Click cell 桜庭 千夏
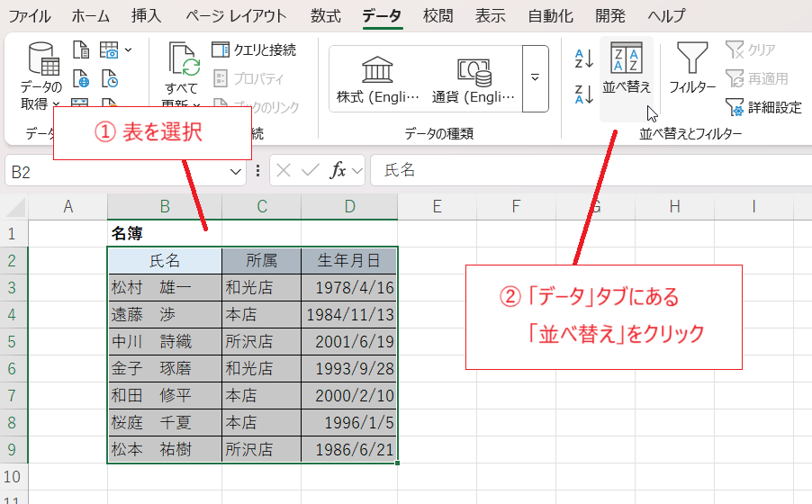 pyautogui.click(x=165, y=423)
